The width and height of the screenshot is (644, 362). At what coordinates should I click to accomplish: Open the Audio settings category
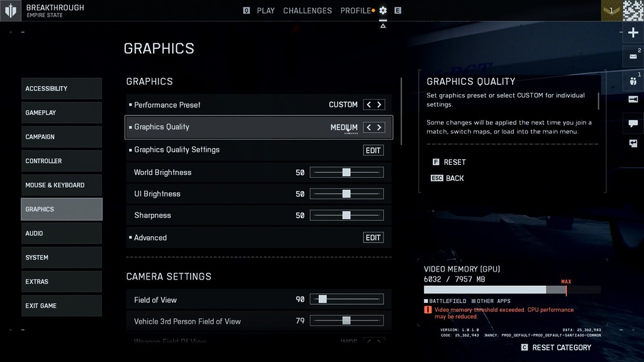61,233
